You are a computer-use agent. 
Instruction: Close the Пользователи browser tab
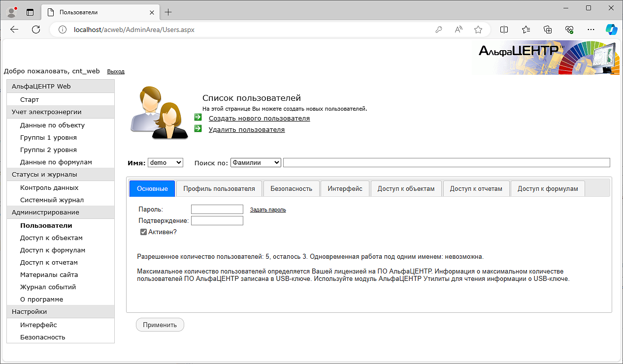point(152,12)
